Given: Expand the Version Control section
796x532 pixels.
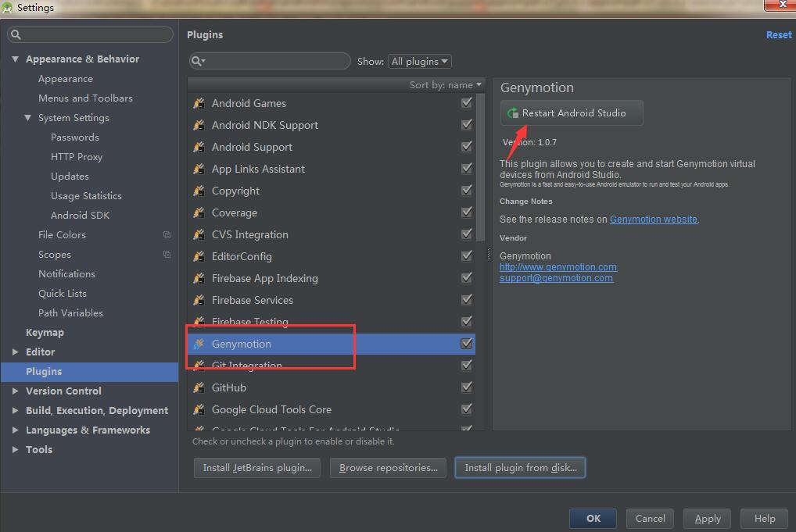Looking at the screenshot, I should pyautogui.click(x=15, y=391).
